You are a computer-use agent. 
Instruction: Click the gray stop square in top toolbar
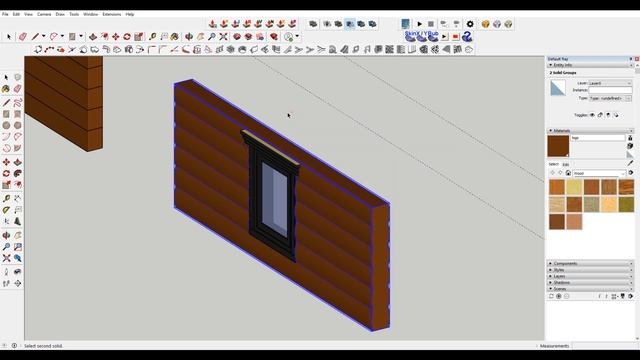coord(431,24)
